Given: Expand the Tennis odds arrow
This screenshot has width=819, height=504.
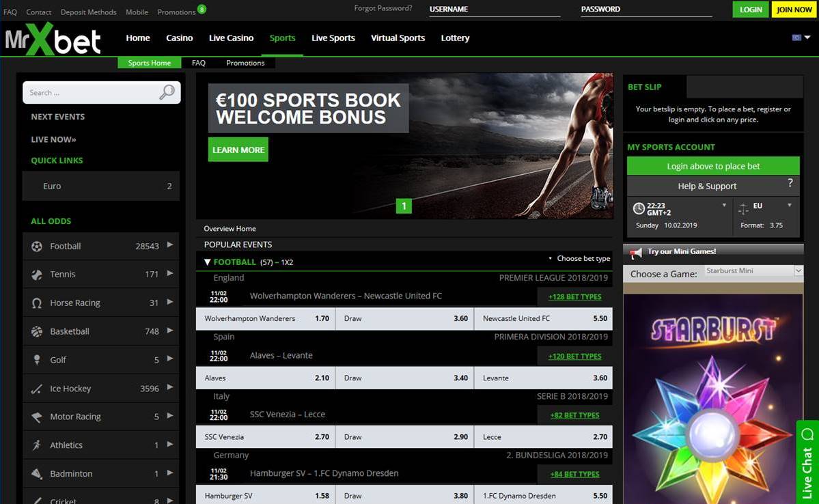Looking at the screenshot, I should [170, 273].
